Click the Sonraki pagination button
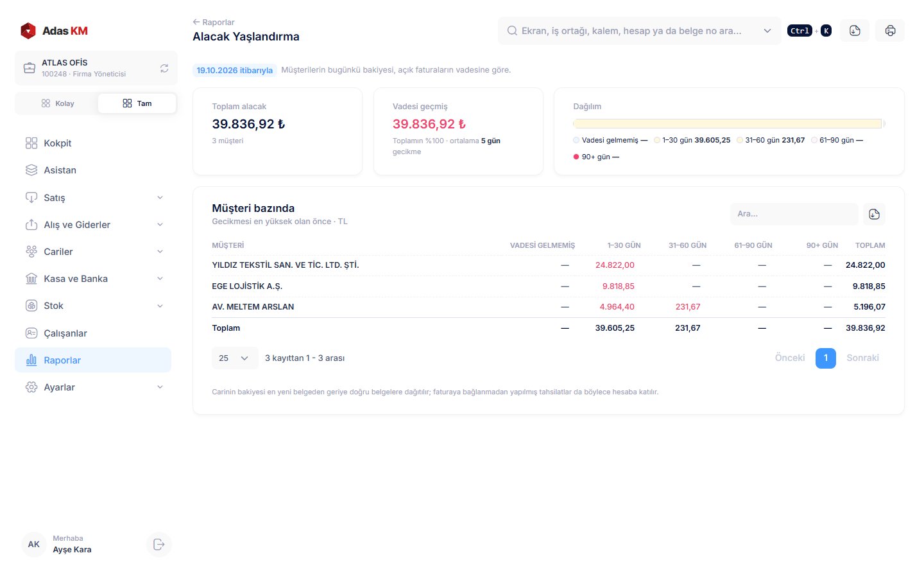 [x=862, y=358]
